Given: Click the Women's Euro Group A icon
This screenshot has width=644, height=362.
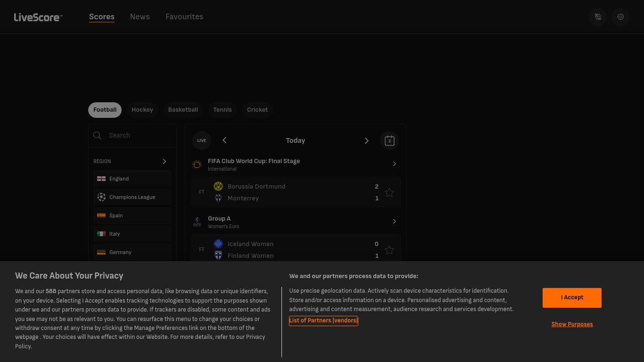Looking at the screenshot, I should coord(197,222).
